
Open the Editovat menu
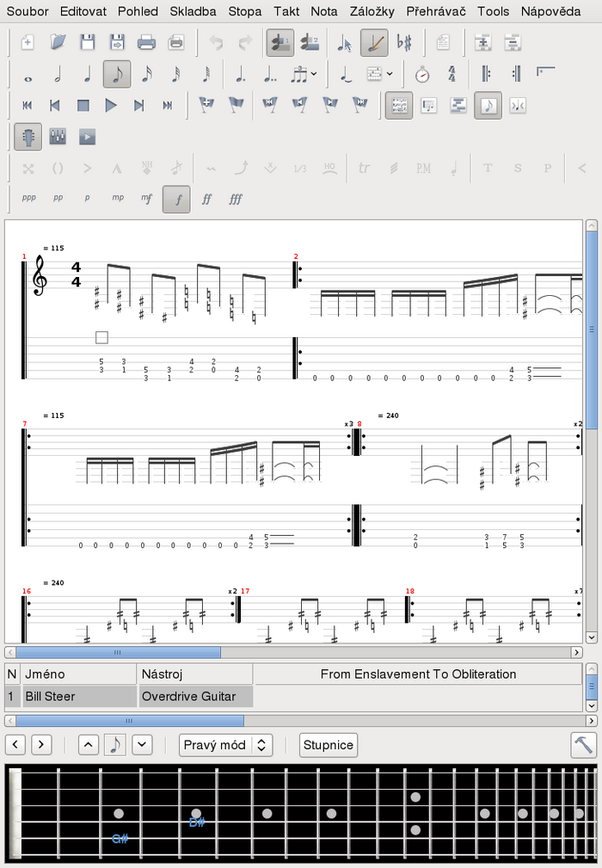(x=83, y=11)
